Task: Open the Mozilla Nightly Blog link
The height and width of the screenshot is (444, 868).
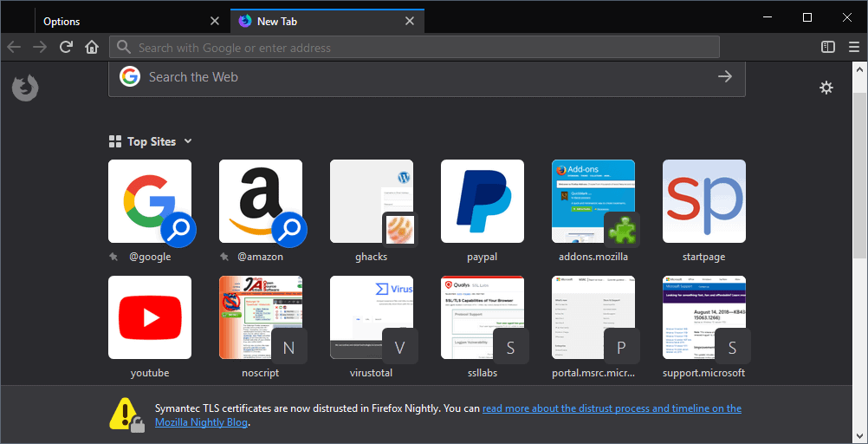Action: tap(201, 422)
